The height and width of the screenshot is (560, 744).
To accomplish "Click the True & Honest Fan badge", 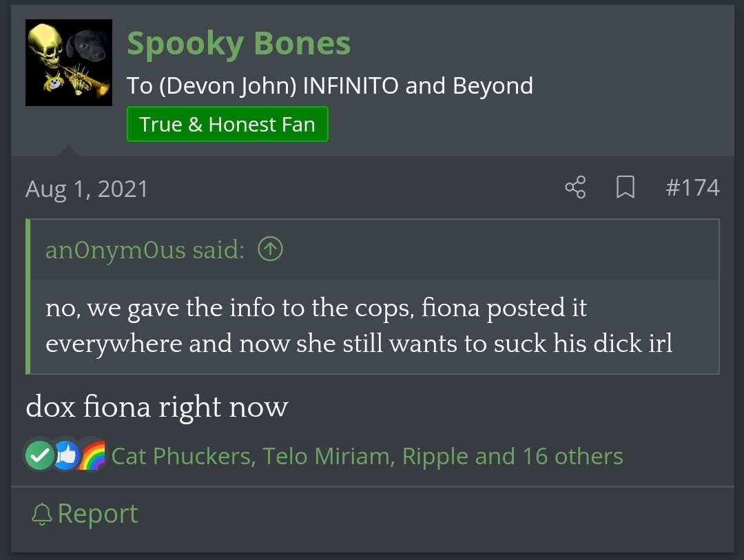I will 227,125.
